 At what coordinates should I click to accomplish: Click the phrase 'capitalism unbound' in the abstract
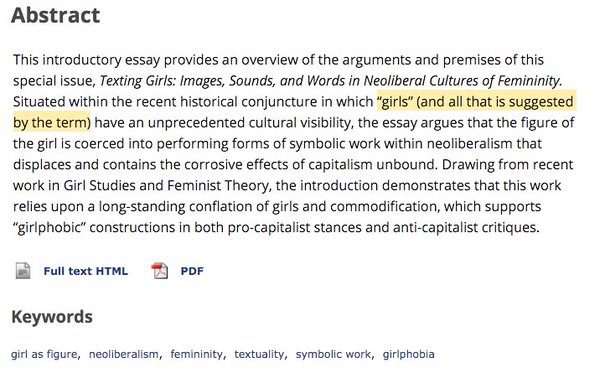point(372,165)
